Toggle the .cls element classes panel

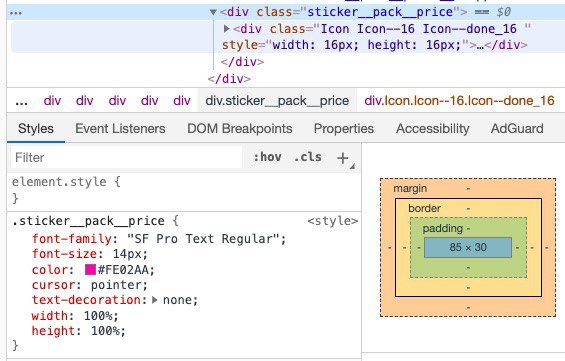308,157
